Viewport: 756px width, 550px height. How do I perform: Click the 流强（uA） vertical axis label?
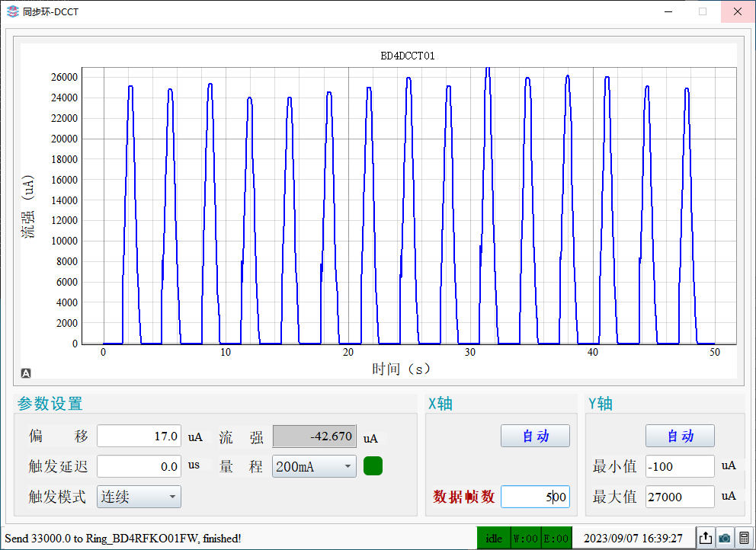tap(28, 206)
